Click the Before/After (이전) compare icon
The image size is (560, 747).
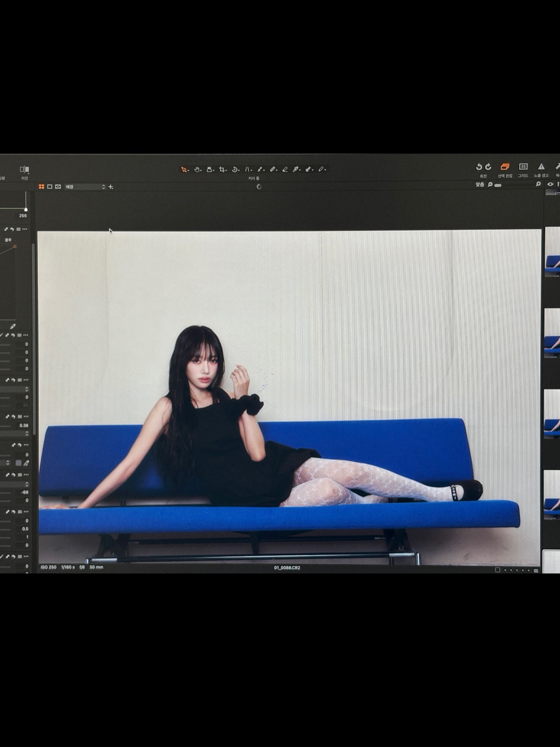[x=25, y=169]
